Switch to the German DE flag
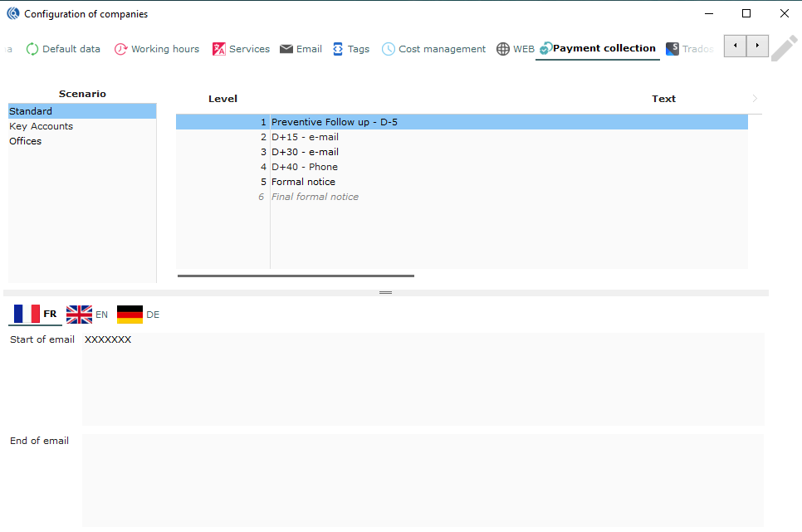 point(130,315)
